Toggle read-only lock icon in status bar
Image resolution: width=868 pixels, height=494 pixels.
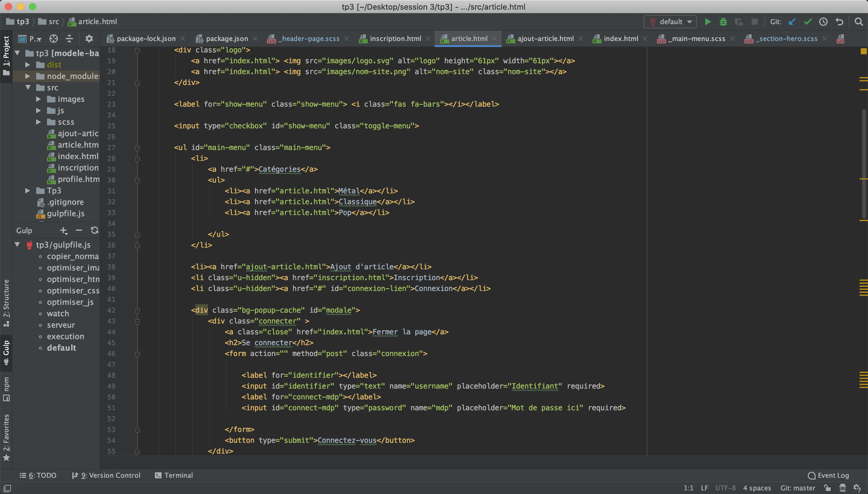tap(827, 488)
